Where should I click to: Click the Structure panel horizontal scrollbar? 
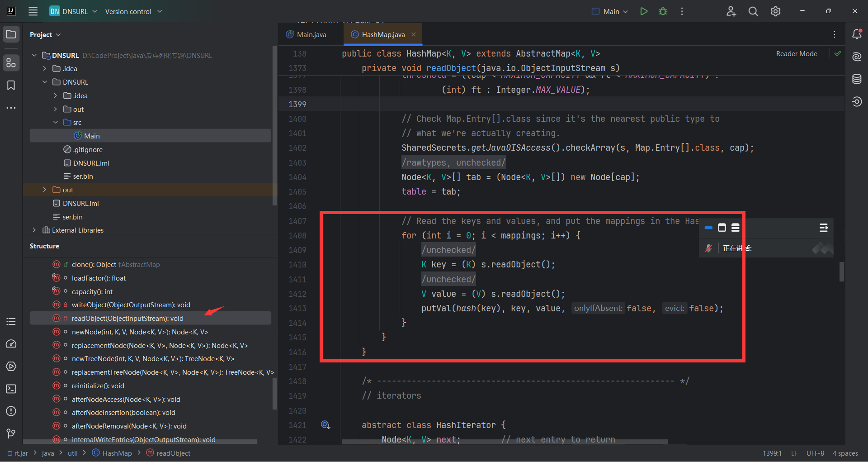click(140, 442)
